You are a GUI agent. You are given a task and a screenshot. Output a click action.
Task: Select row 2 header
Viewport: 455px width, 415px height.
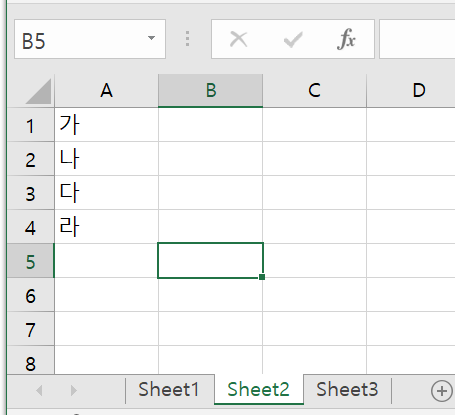(30, 159)
